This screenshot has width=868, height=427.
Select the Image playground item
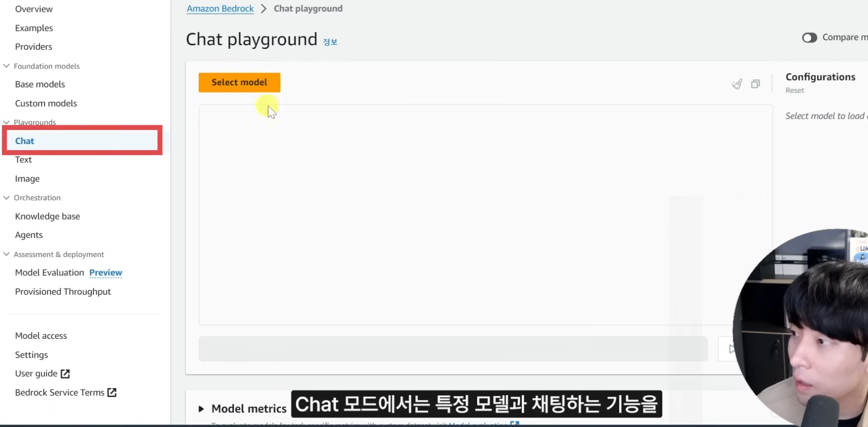27,179
